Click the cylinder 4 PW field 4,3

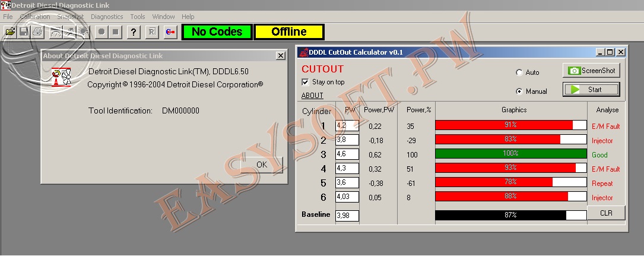(x=347, y=169)
